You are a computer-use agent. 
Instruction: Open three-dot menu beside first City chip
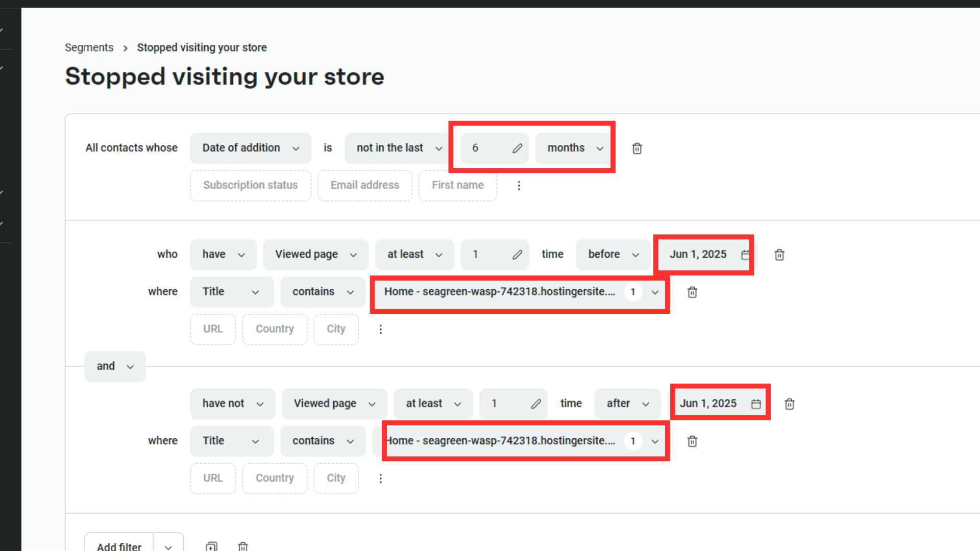point(380,330)
